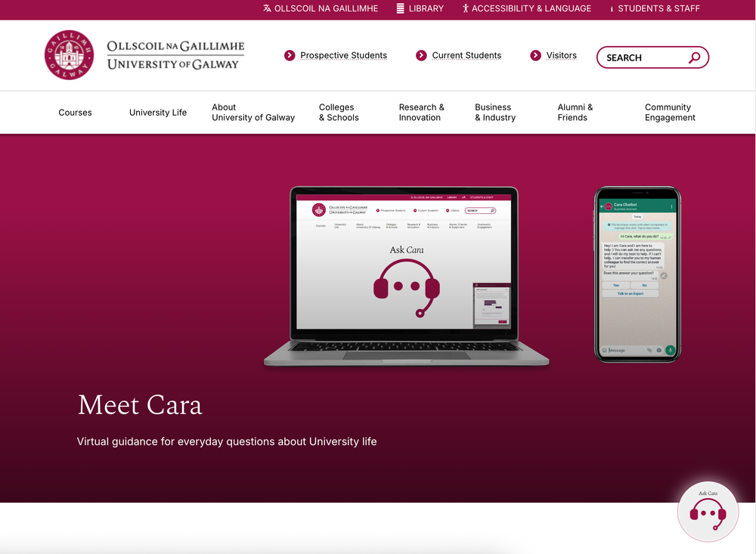Click the translate icon beside Ollscoil na Gaillimhe

click(x=267, y=8)
